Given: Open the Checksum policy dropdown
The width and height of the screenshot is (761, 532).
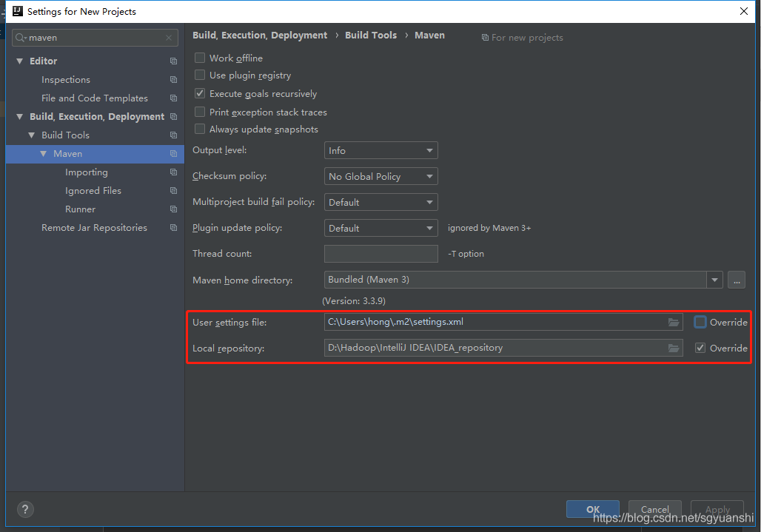Looking at the screenshot, I should 380,176.
